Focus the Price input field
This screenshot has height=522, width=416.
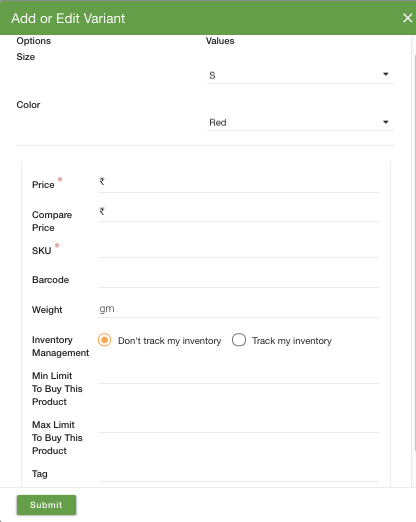239,183
